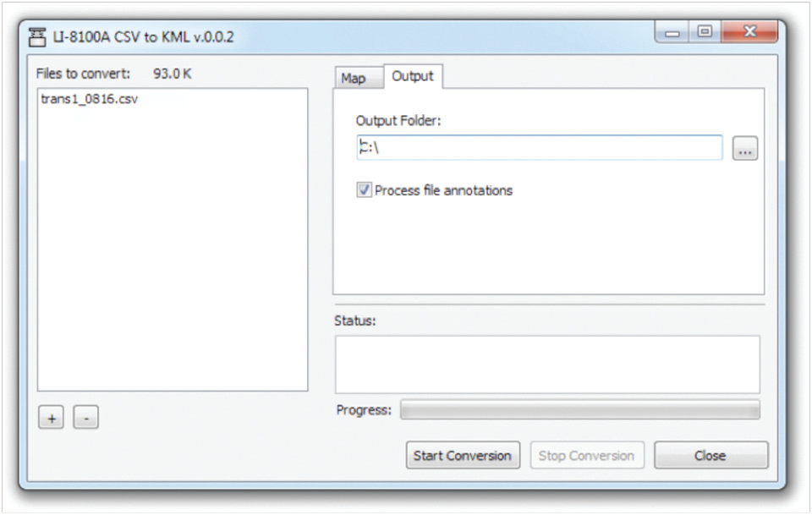Click the Files to convert size label

click(172, 74)
